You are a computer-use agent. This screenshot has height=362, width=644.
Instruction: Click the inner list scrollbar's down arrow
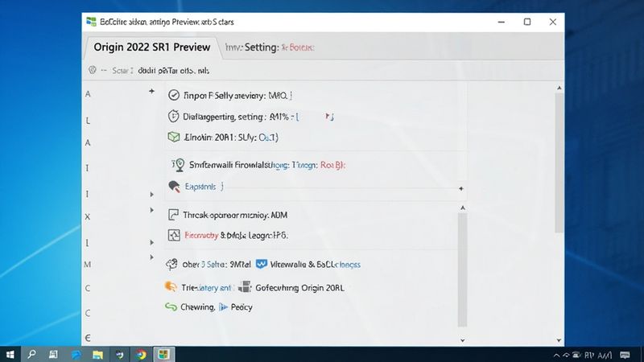[462, 340]
